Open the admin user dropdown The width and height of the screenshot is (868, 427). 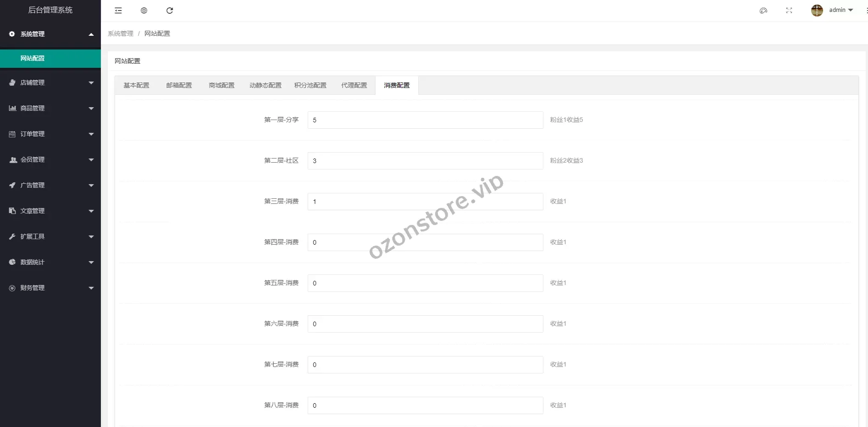tap(840, 10)
